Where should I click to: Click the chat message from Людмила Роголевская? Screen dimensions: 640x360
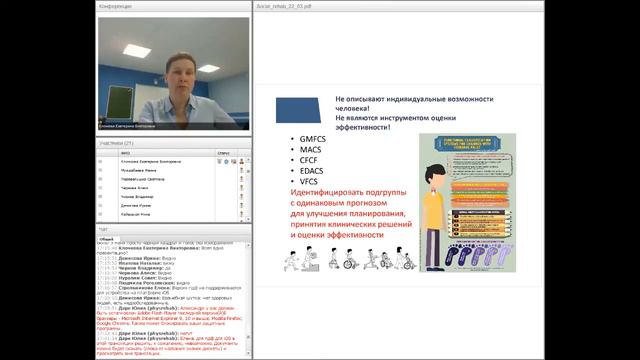tap(143, 283)
